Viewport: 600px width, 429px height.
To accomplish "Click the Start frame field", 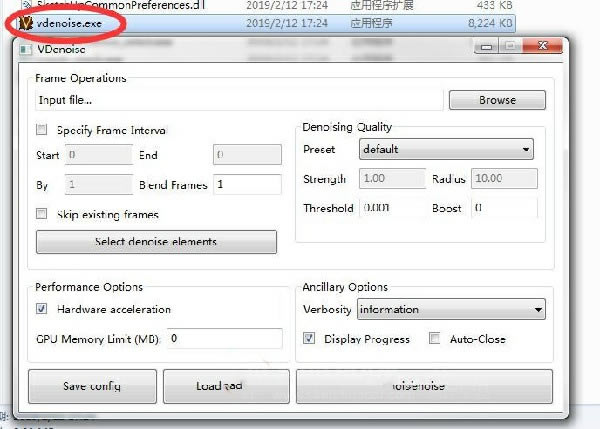I will click(x=99, y=155).
